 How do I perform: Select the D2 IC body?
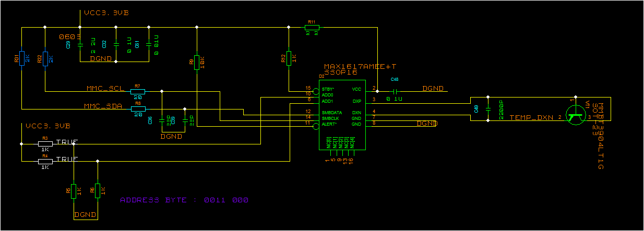pos(341,115)
